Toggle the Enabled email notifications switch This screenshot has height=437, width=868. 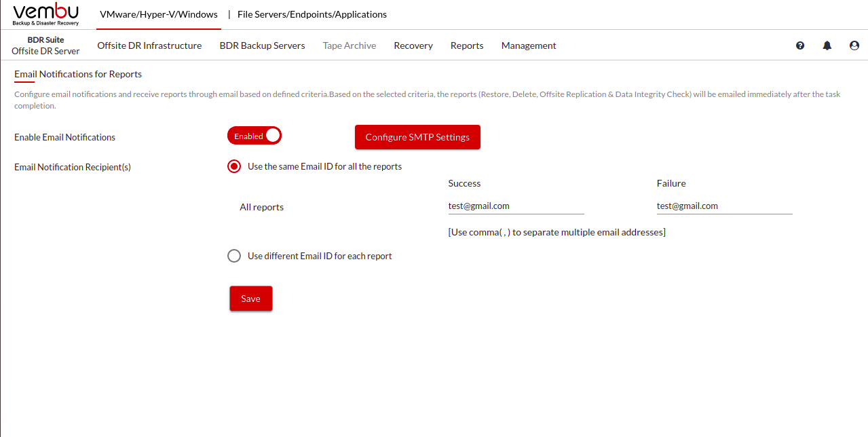click(x=254, y=136)
